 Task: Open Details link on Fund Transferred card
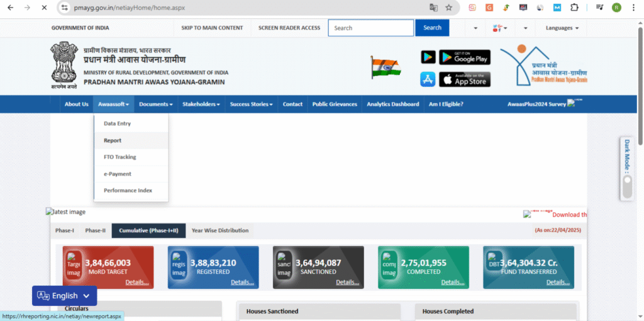pos(558,283)
